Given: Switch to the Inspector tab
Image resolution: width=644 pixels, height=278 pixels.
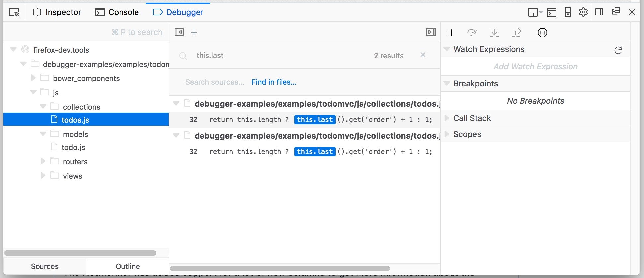Looking at the screenshot, I should click(x=57, y=12).
